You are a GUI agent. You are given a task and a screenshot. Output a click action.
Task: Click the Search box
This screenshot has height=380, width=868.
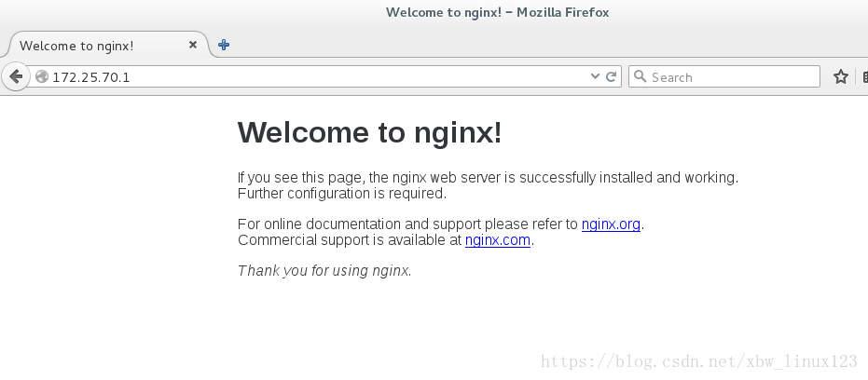724,76
